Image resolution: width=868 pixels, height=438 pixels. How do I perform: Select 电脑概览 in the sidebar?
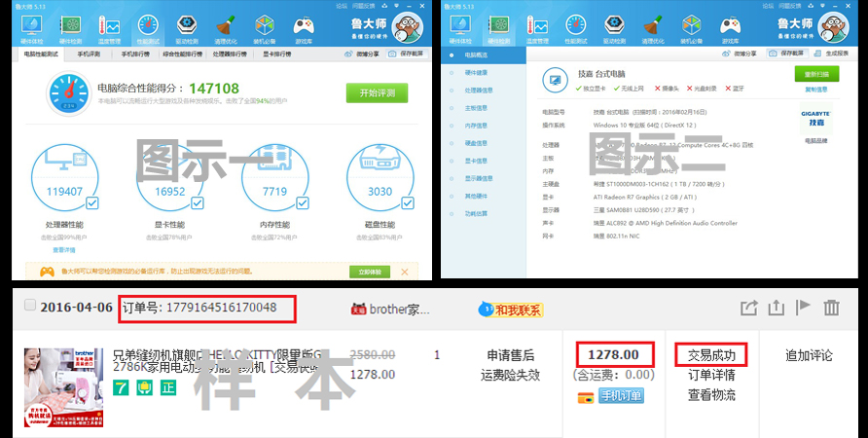pyautogui.click(x=484, y=55)
